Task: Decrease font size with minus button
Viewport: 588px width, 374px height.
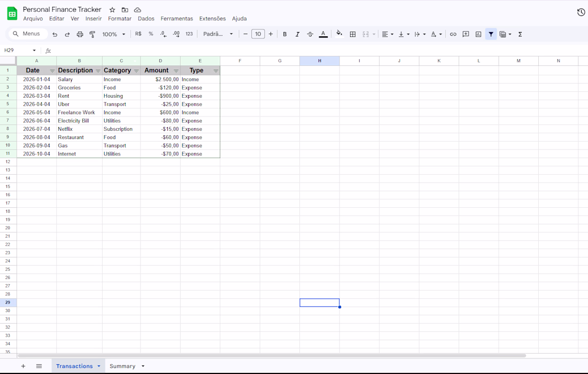Action: pyautogui.click(x=245, y=34)
